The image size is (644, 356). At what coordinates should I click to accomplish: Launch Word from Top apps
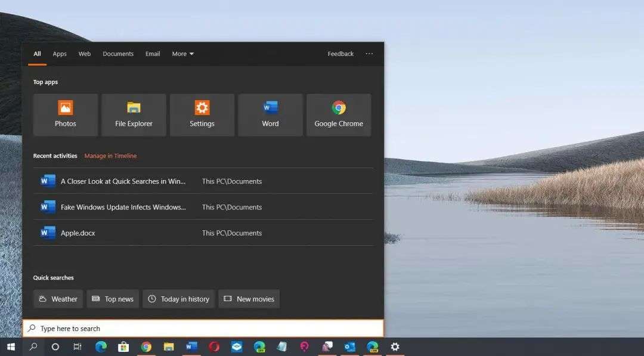(270, 114)
